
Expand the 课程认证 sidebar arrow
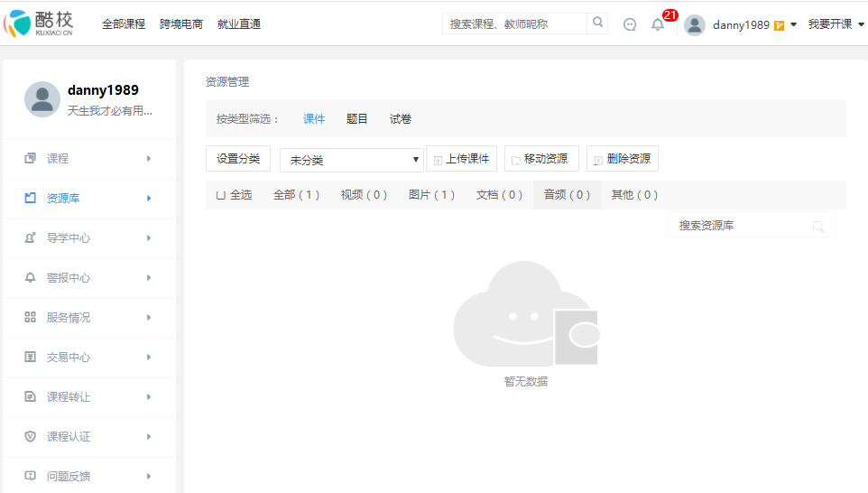(x=148, y=436)
